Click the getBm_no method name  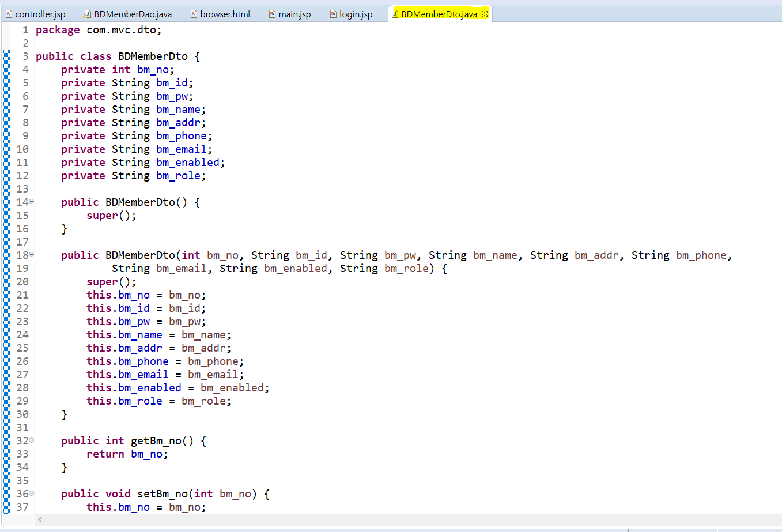coord(156,441)
